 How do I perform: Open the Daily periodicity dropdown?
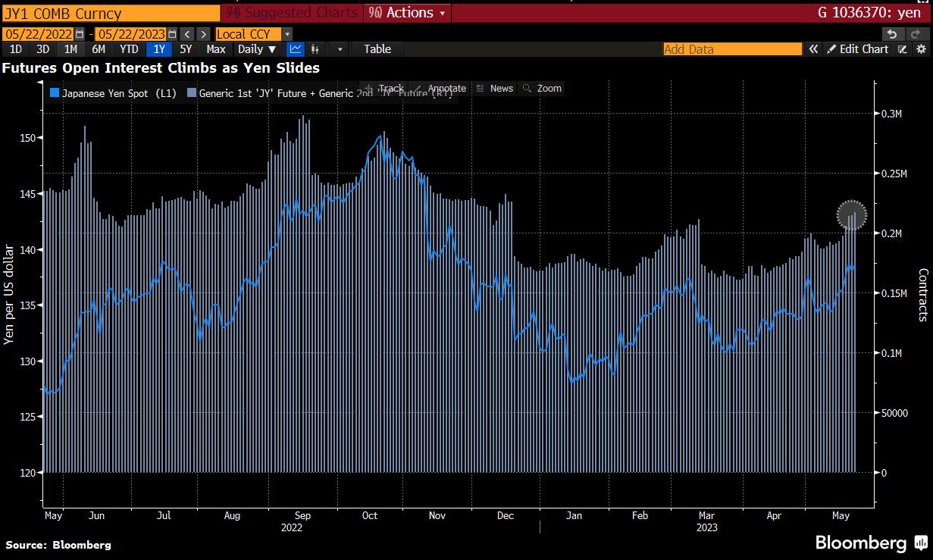pos(256,49)
